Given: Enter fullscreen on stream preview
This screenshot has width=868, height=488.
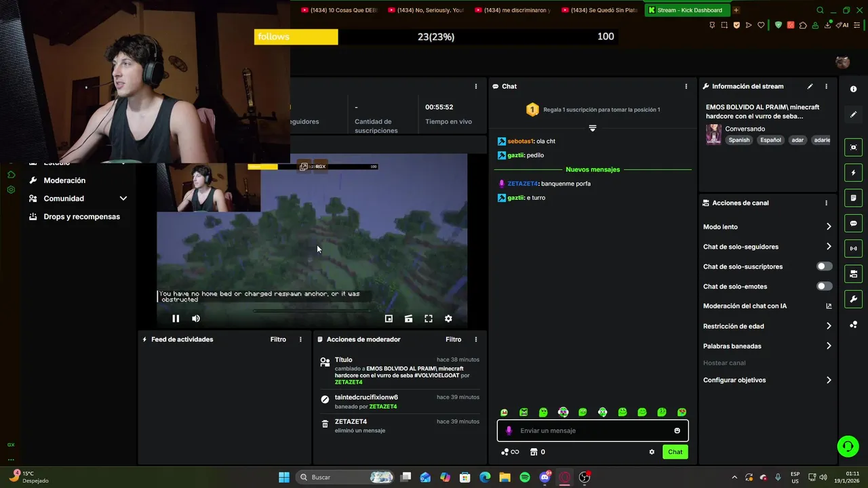Looking at the screenshot, I should click(429, 319).
